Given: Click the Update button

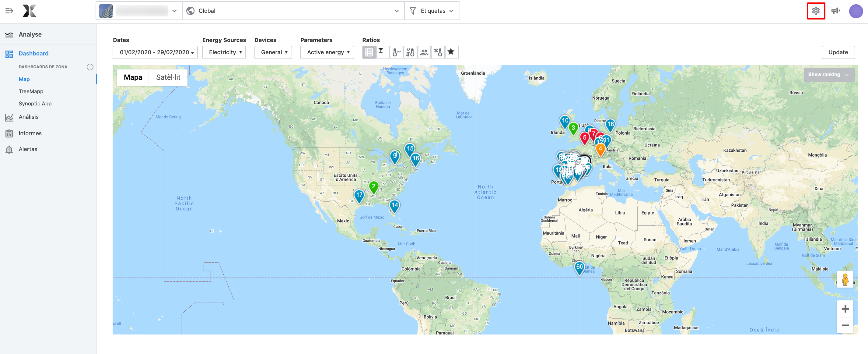Looking at the screenshot, I should pos(838,52).
